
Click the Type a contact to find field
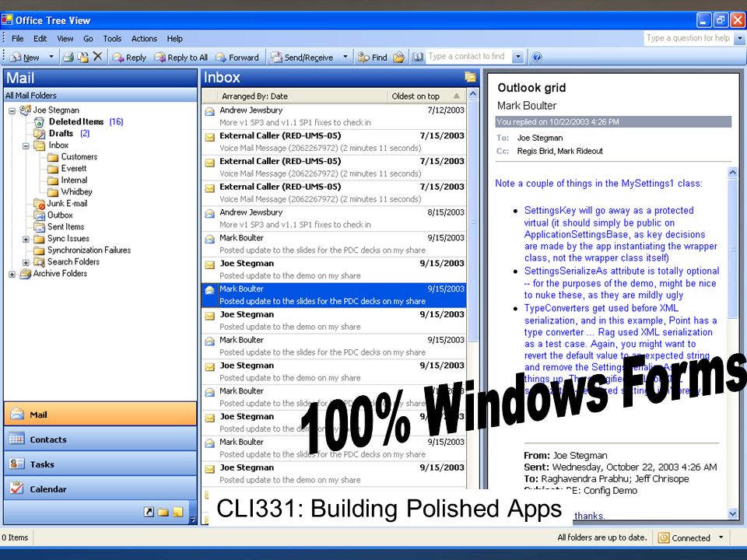tap(469, 57)
